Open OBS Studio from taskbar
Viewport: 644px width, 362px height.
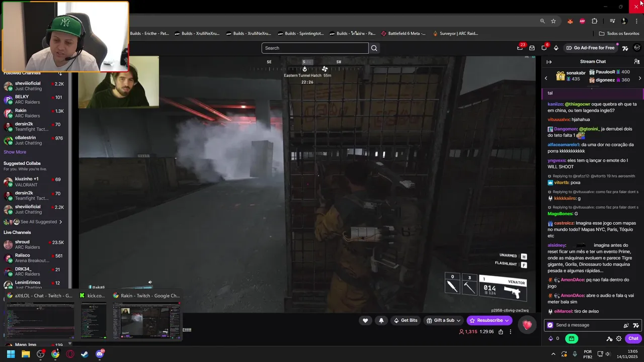coord(40,354)
